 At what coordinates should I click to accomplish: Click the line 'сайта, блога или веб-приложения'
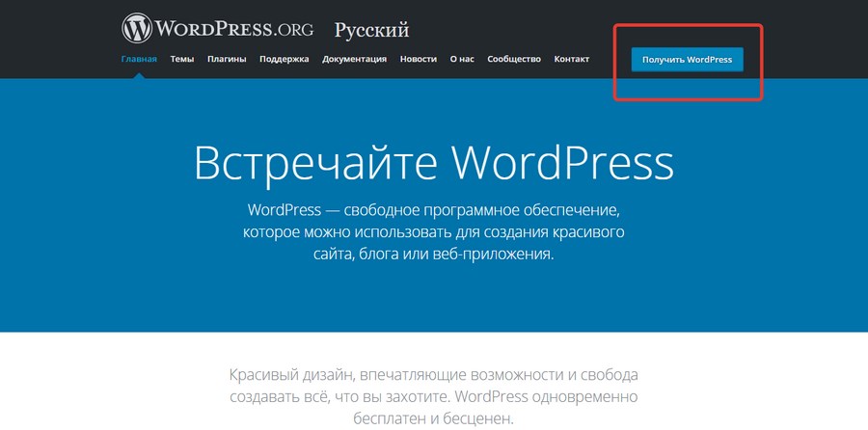coord(433,255)
